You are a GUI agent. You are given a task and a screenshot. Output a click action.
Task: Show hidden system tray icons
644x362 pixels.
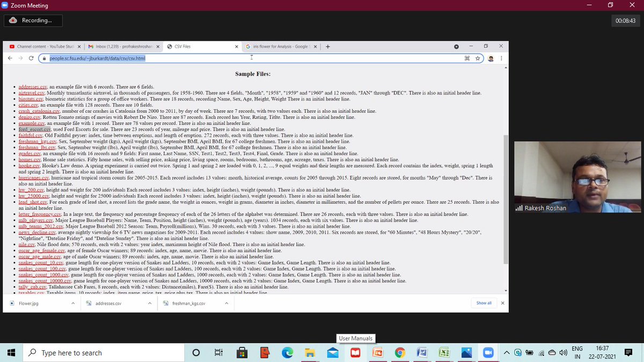click(x=507, y=352)
